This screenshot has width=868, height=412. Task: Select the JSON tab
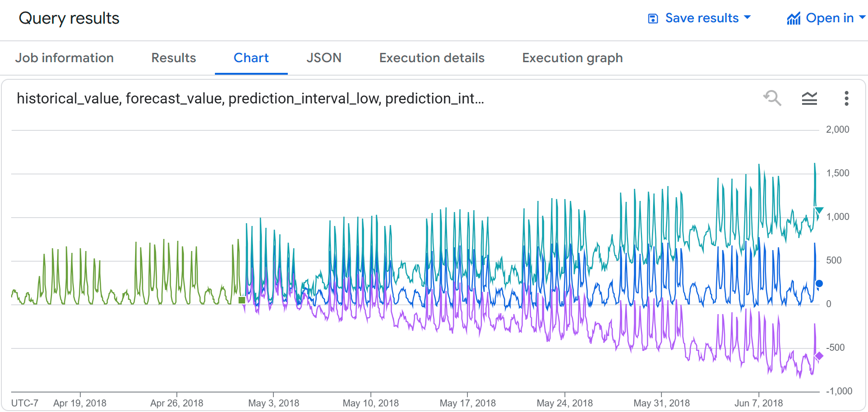(324, 58)
